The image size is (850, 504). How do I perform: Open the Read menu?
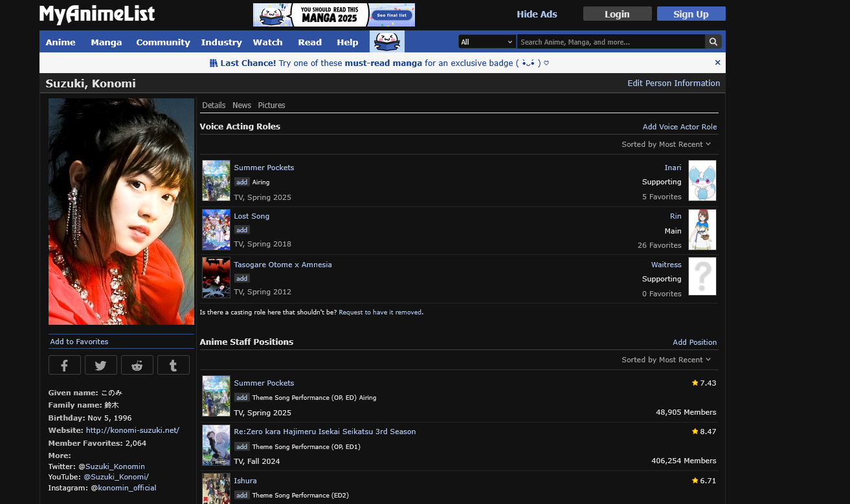coord(310,42)
